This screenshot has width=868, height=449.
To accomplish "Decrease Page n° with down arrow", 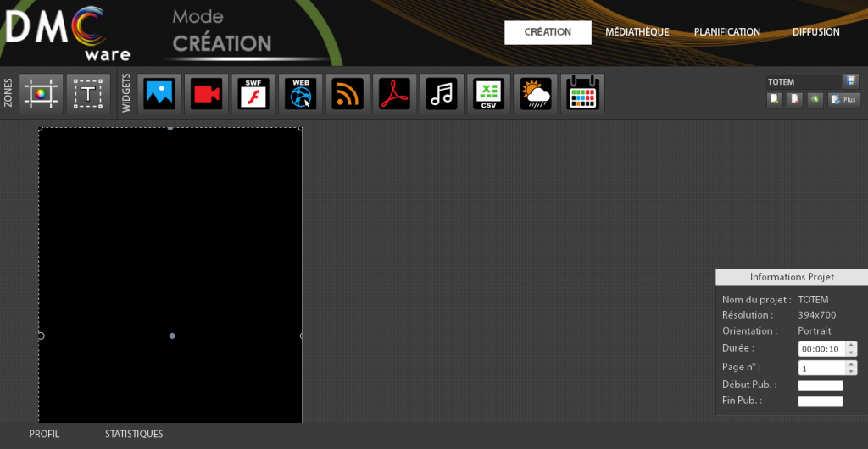I will [x=851, y=372].
